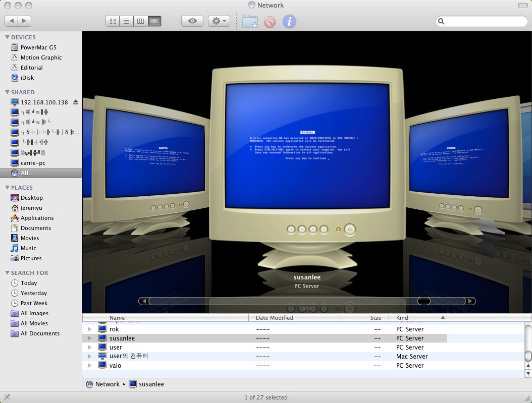This screenshot has height=403, width=532.
Task: Expand the susanlee server row
Action: (x=89, y=338)
